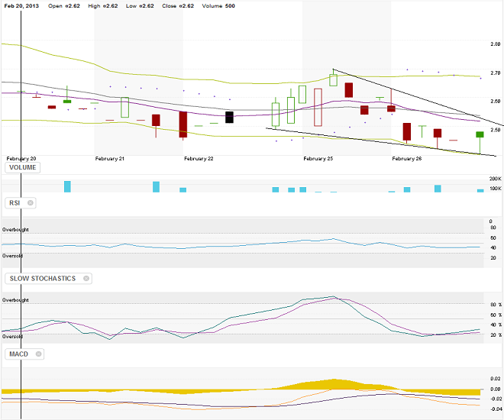Click the February 25 date label

pos(318,159)
